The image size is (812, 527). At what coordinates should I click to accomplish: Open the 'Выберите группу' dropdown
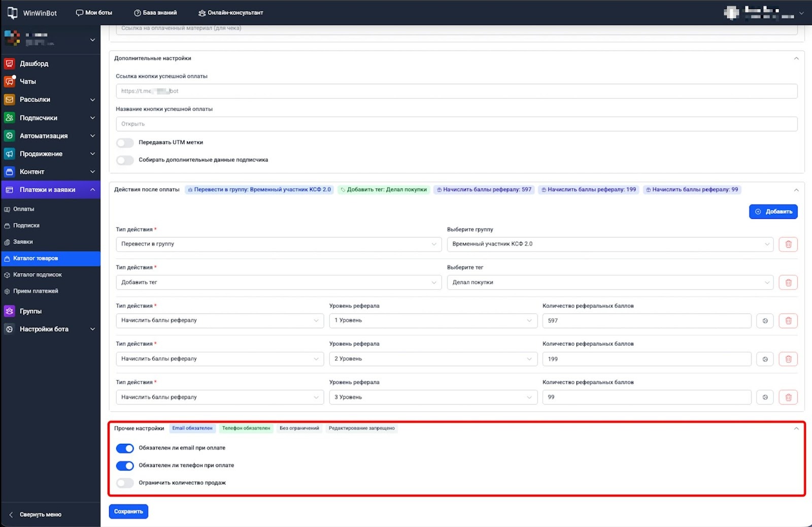(610, 244)
